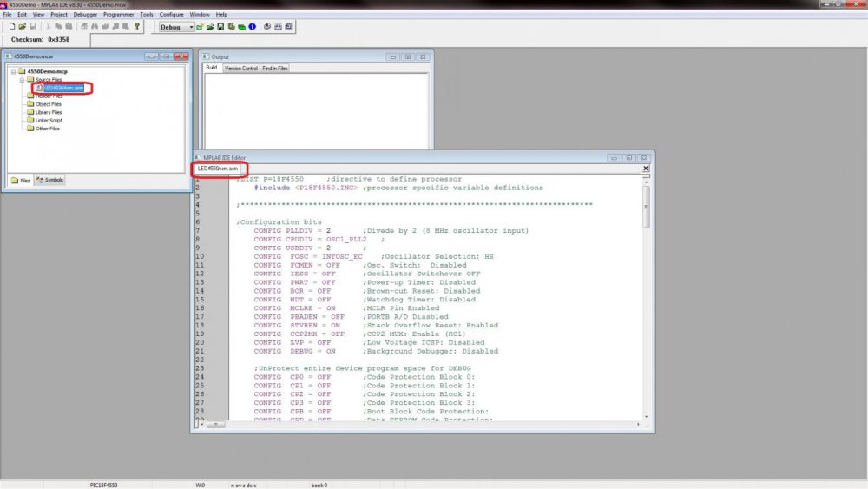This screenshot has height=489, width=868.
Task: Collapse the Source Files tree node
Action: 23,80
